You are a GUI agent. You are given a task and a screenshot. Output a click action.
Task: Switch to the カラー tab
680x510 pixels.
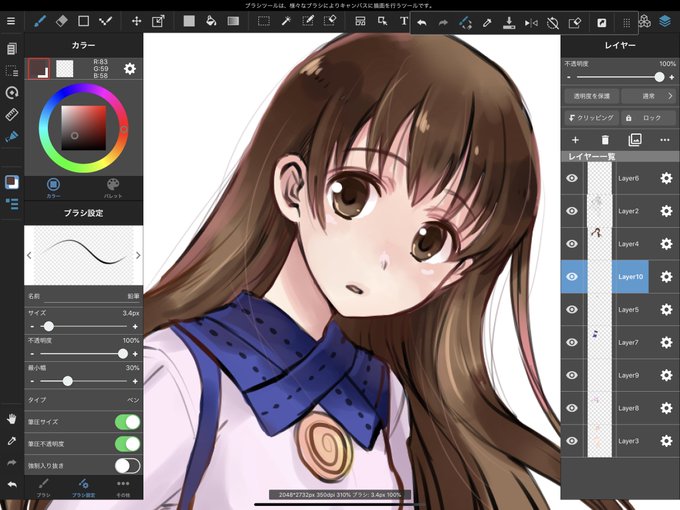(53, 188)
